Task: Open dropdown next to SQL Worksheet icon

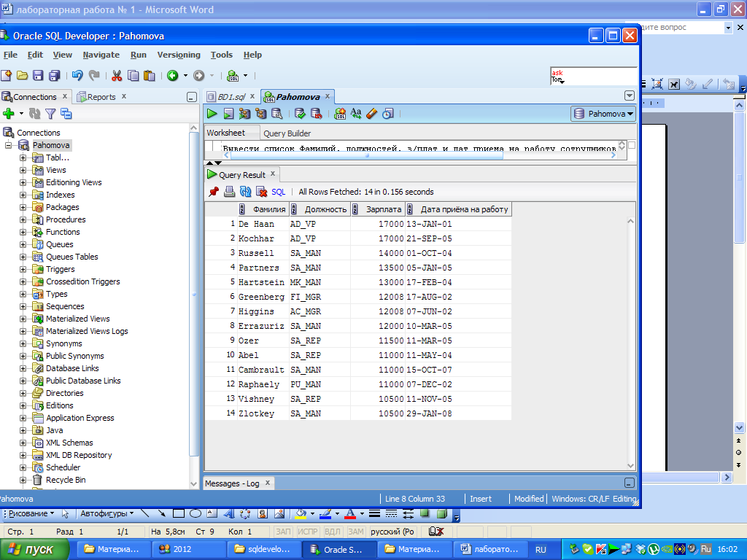Action: [245, 75]
